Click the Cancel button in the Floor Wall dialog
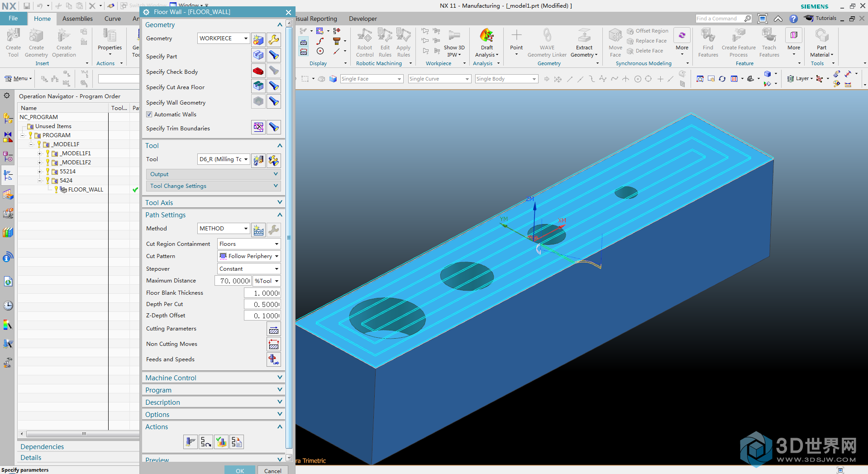868x474 pixels. coord(272,470)
